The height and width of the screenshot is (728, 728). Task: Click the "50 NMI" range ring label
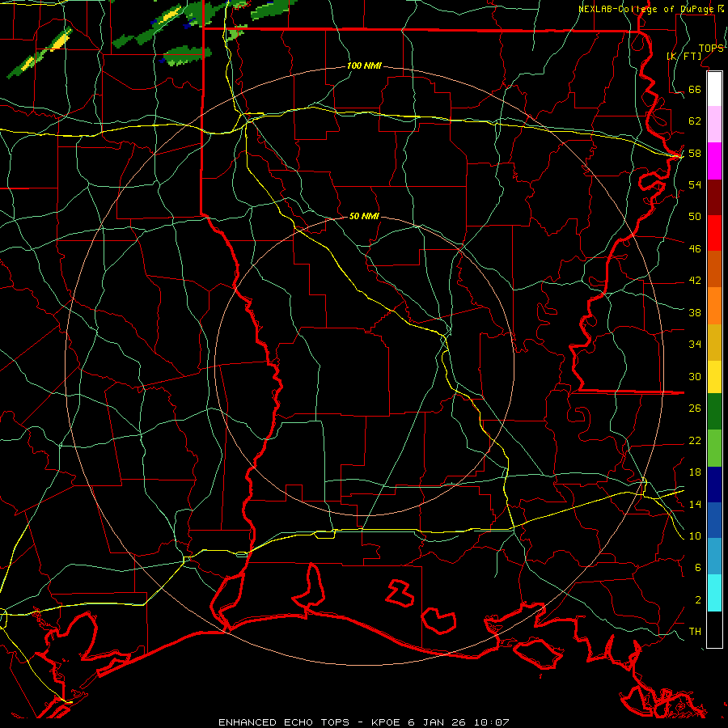(364, 216)
